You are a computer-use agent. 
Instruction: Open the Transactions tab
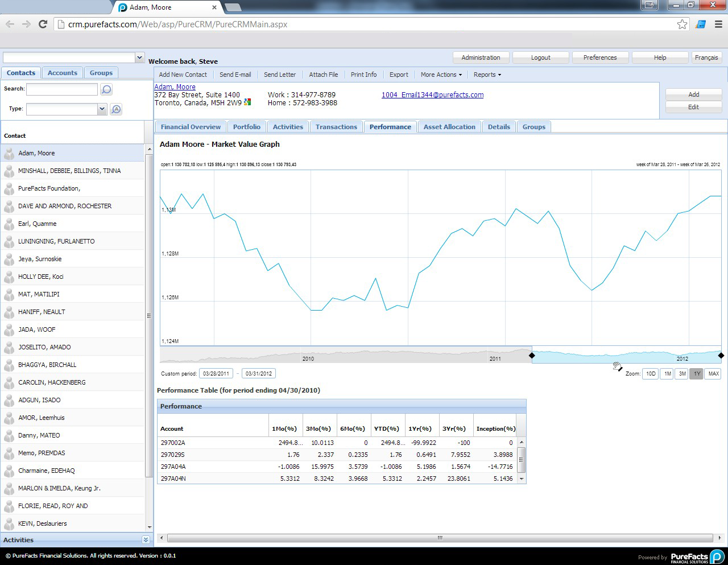pos(336,127)
